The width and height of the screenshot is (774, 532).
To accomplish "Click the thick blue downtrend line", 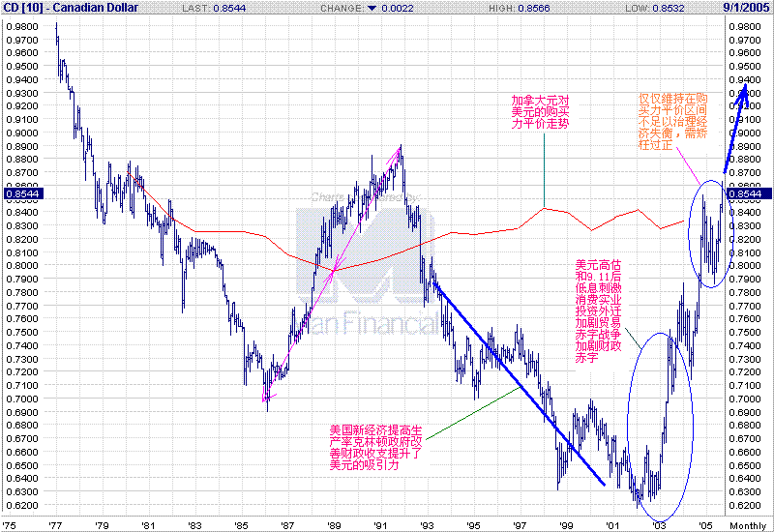I will click(519, 383).
